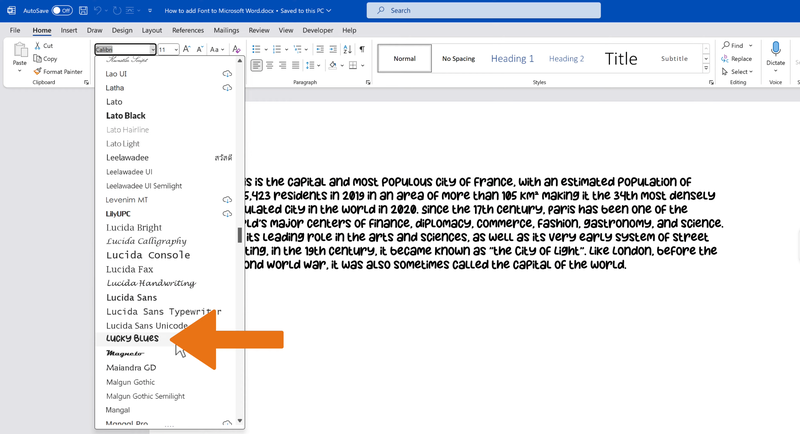Toggle Align Right
Viewport: 800px width, 434px height.
tap(282, 65)
